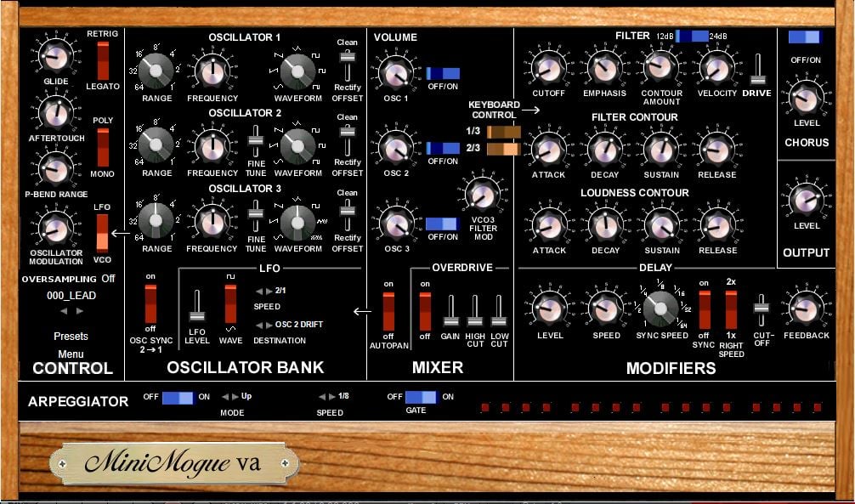
Task: Click the Delay Feedback knob
Action: tap(806, 310)
